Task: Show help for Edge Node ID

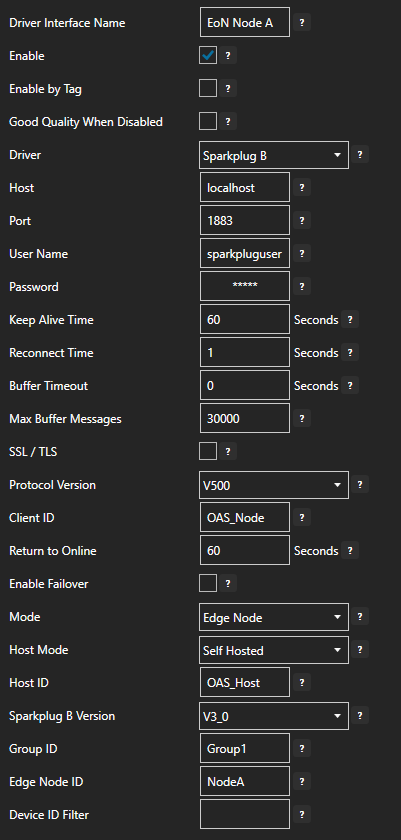Action: [x=302, y=782]
